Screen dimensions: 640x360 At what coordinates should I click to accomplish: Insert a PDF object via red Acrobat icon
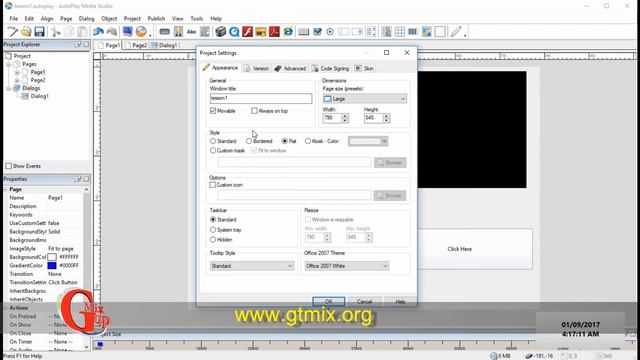coord(274,31)
